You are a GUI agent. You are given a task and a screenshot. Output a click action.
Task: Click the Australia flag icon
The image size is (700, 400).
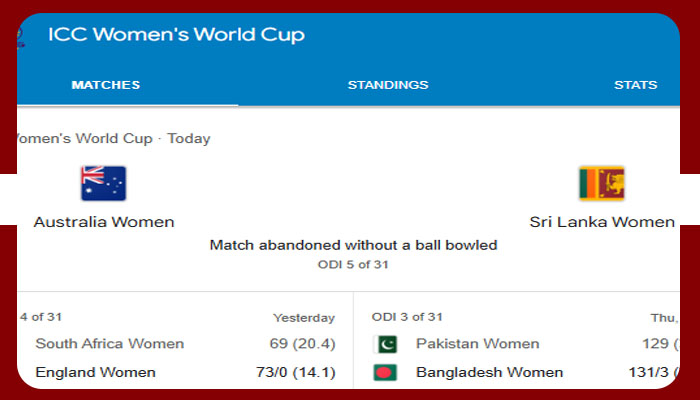[x=103, y=184]
